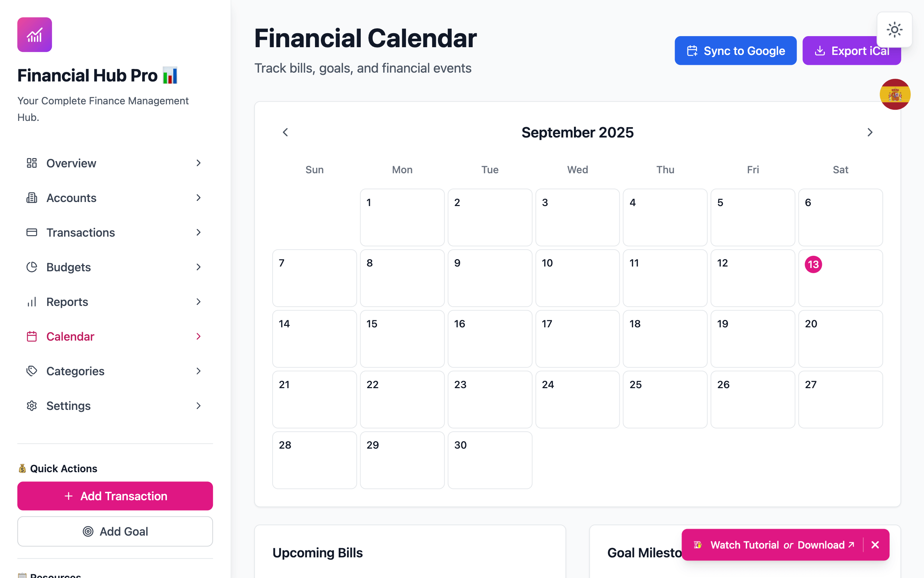
Task: Click the Budgets pie chart icon
Action: pos(32,267)
